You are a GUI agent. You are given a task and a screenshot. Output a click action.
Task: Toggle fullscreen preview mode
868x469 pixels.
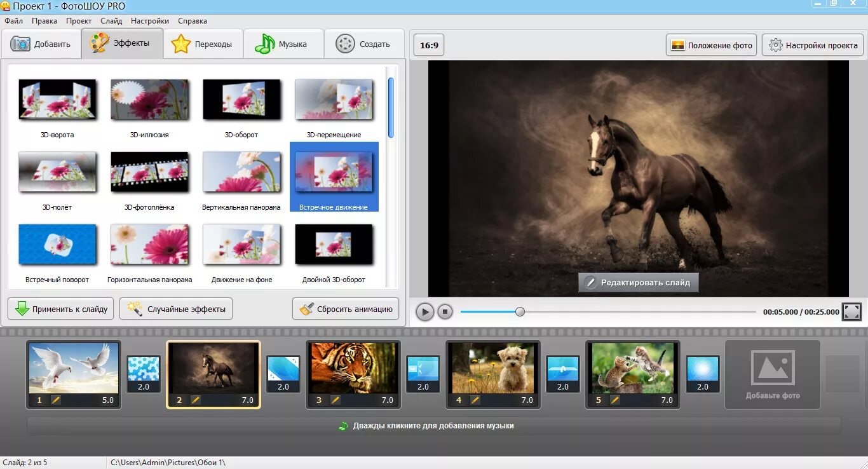(851, 311)
